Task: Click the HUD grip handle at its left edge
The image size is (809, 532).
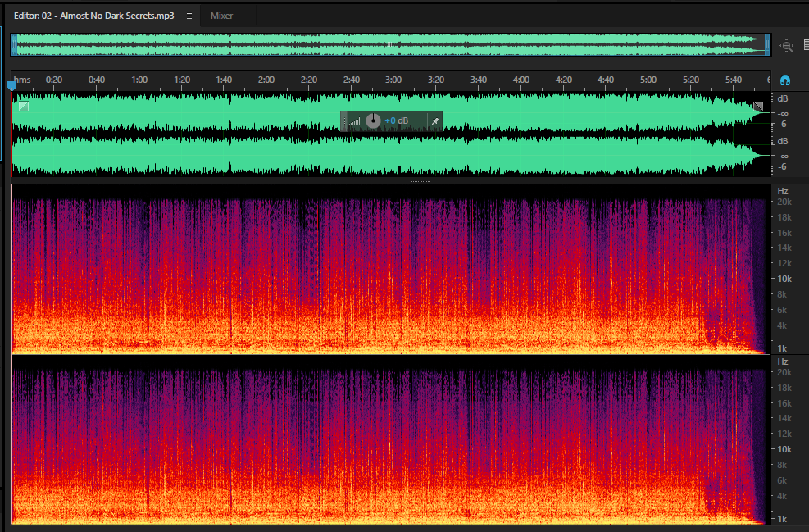Action: click(x=343, y=121)
